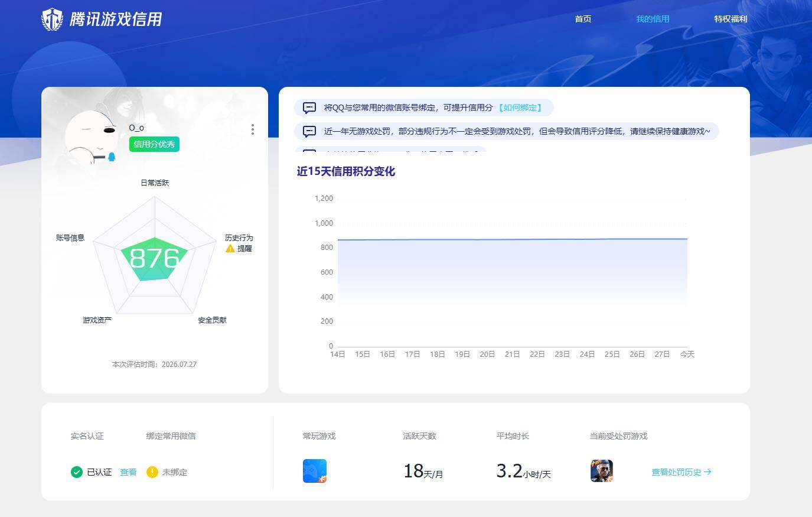Click the 3.2小时/天 average duration value

523,472
